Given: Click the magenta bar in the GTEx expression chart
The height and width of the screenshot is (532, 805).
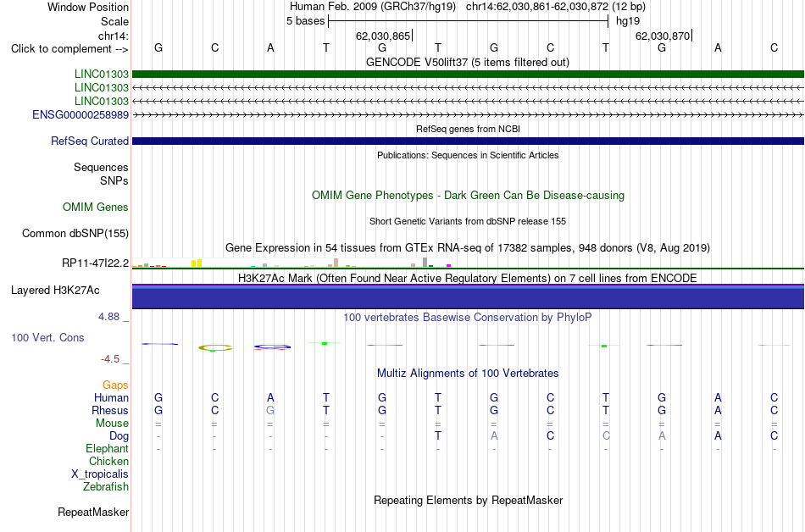Looking at the screenshot, I should tap(449, 266).
